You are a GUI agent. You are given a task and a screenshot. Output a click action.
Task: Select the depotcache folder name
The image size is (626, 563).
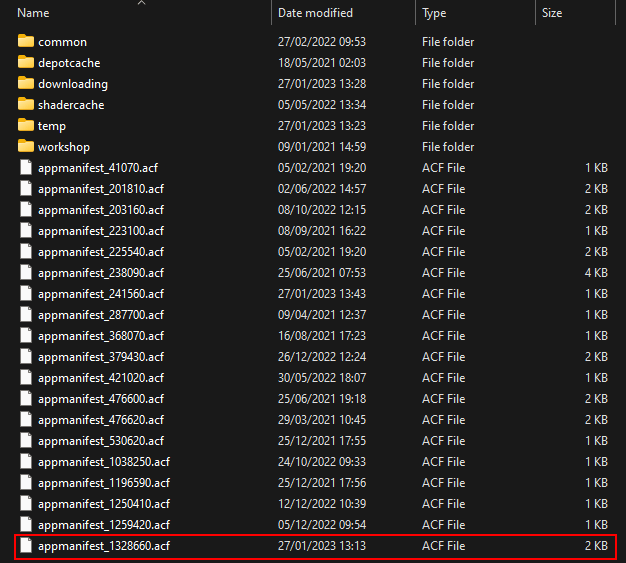[x=69, y=63]
